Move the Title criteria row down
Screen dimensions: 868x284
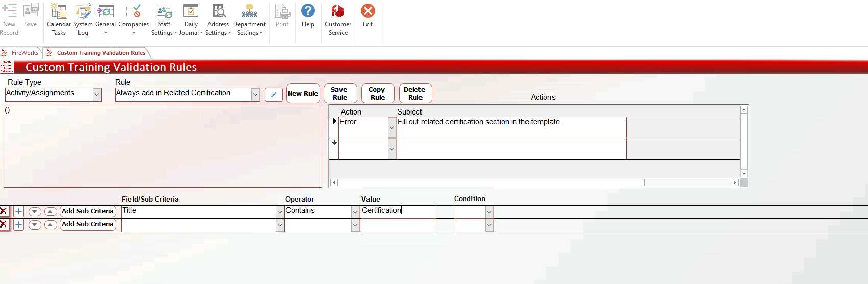pyautogui.click(x=35, y=211)
